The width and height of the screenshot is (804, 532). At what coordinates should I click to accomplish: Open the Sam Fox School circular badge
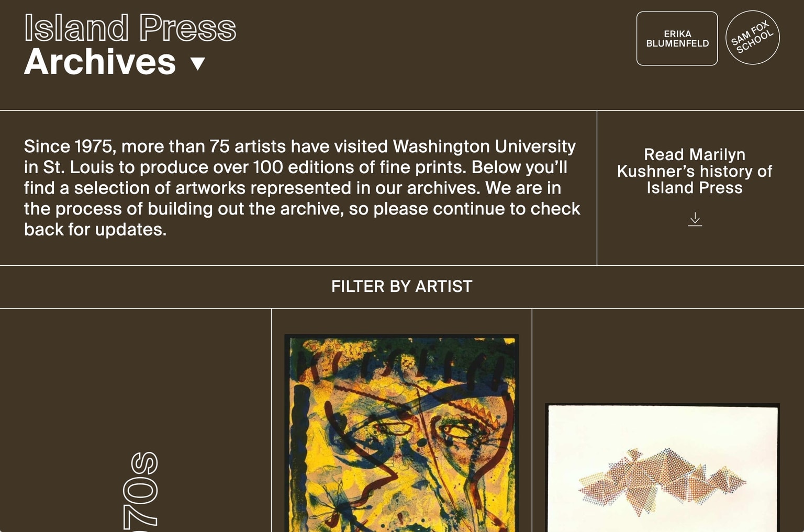click(x=752, y=38)
